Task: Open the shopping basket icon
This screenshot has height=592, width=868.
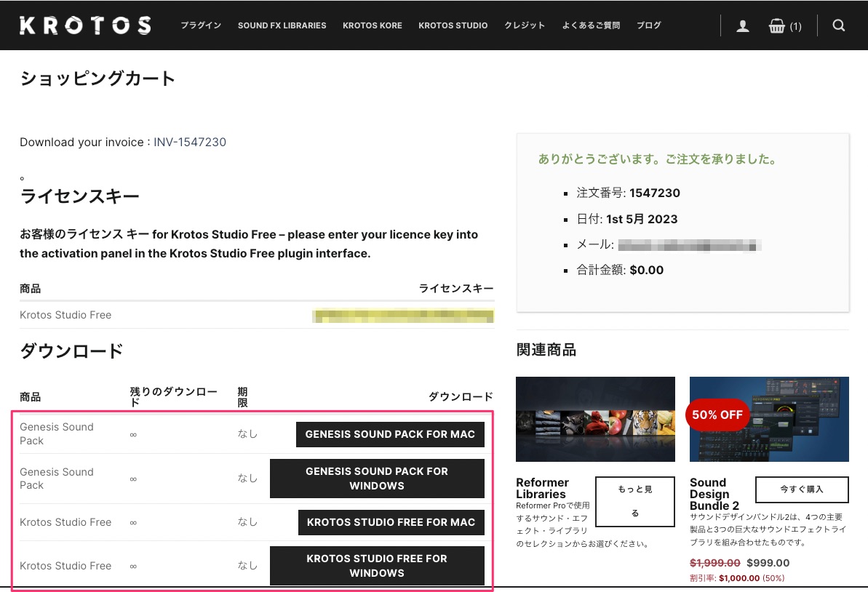Action: [x=776, y=26]
